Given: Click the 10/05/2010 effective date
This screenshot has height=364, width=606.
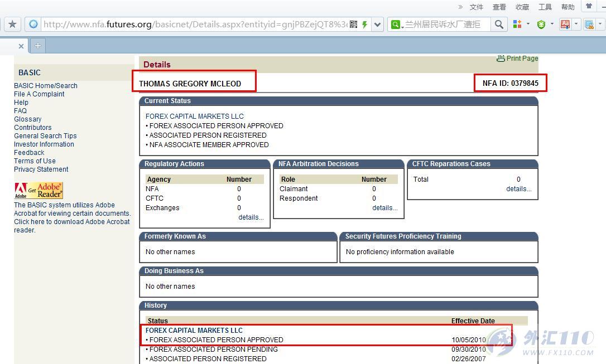Looking at the screenshot, I should pos(468,339).
